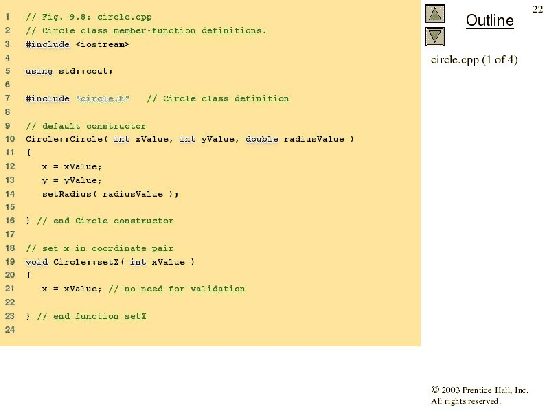Select the "#include <iostream>" code line
Image resolution: width=549 pixels, height=412 pixels.
[x=77, y=44]
